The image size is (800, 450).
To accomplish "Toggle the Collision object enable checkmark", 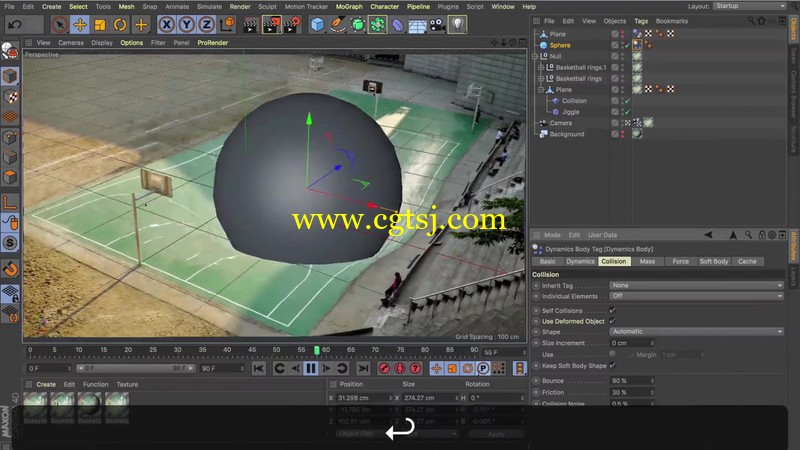I will (628, 101).
